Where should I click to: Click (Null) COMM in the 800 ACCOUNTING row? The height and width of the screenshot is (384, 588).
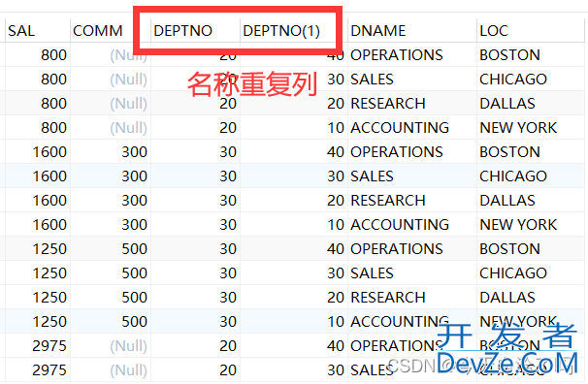pos(128,128)
